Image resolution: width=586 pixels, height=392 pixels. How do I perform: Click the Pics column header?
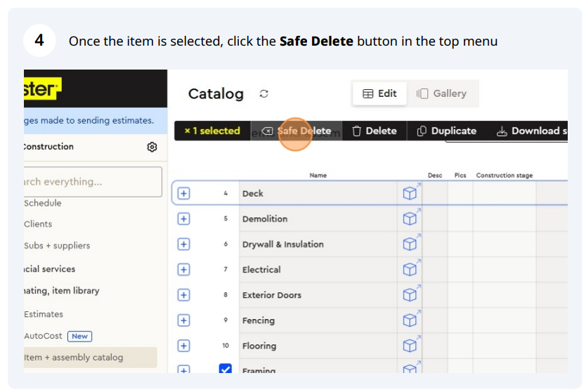click(x=460, y=175)
